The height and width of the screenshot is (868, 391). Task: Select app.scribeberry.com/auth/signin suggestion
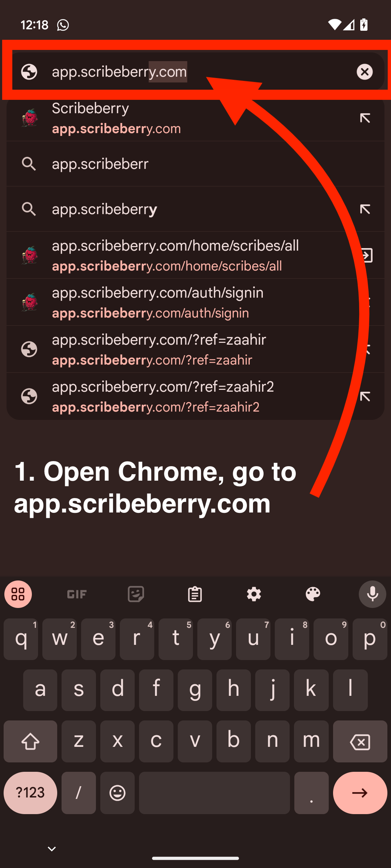tap(195, 302)
